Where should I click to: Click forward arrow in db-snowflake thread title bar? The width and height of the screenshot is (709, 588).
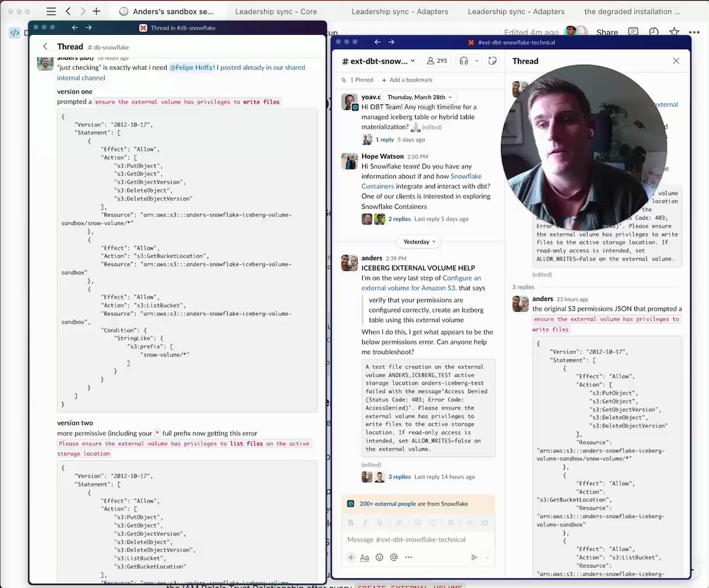point(89,27)
